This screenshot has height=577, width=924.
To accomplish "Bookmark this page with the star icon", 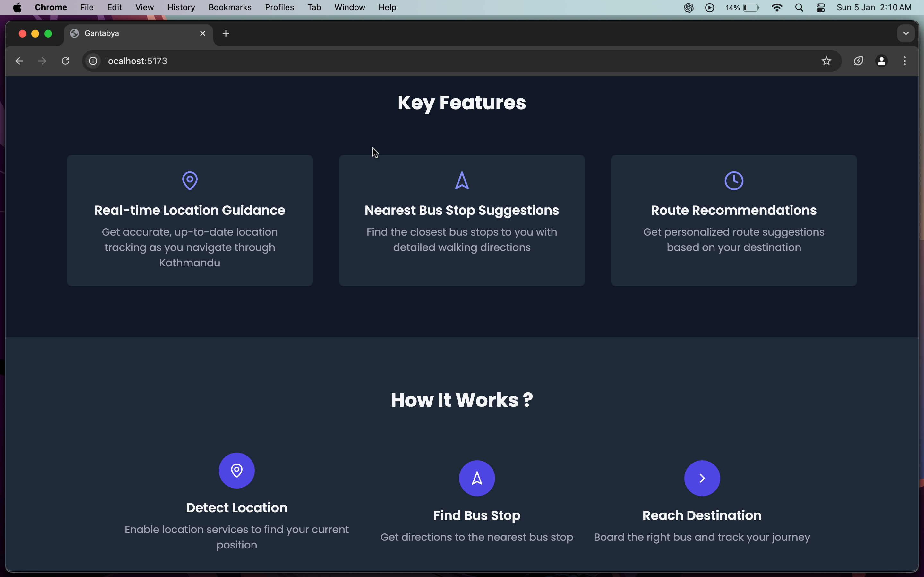I will 826,61.
